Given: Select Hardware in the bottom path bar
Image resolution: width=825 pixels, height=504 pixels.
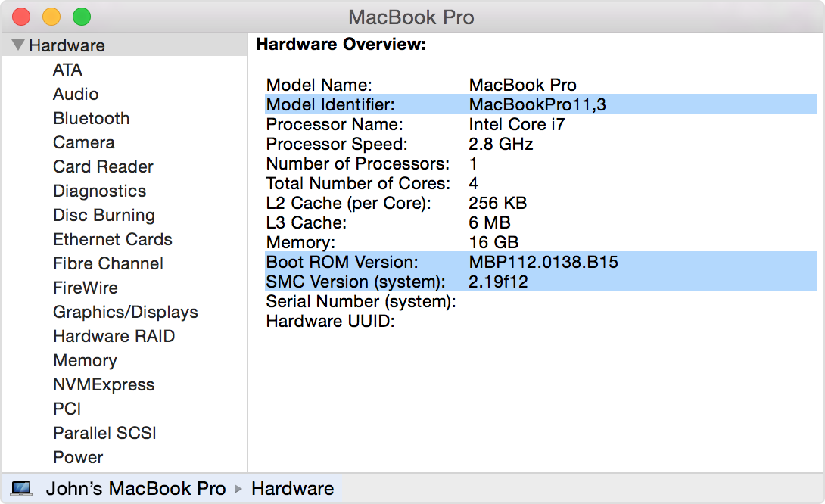Looking at the screenshot, I should [293, 488].
